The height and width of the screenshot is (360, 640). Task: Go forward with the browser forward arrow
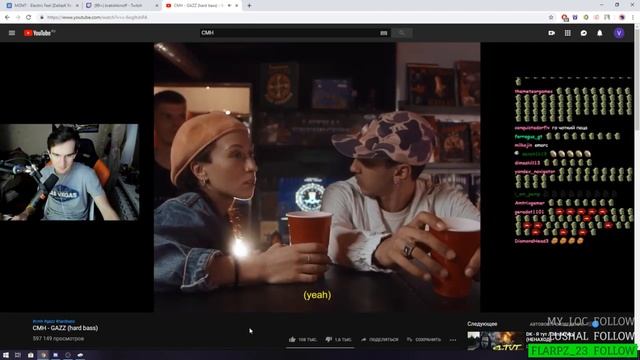(18, 18)
